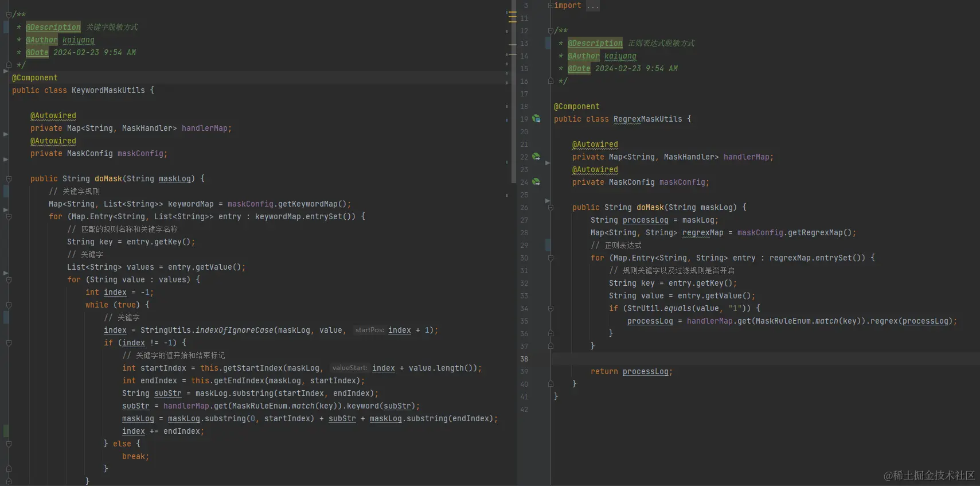Fold the 'for (String value : values)' loop
The height and width of the screenshot is (486, 980).
point(9,280)
